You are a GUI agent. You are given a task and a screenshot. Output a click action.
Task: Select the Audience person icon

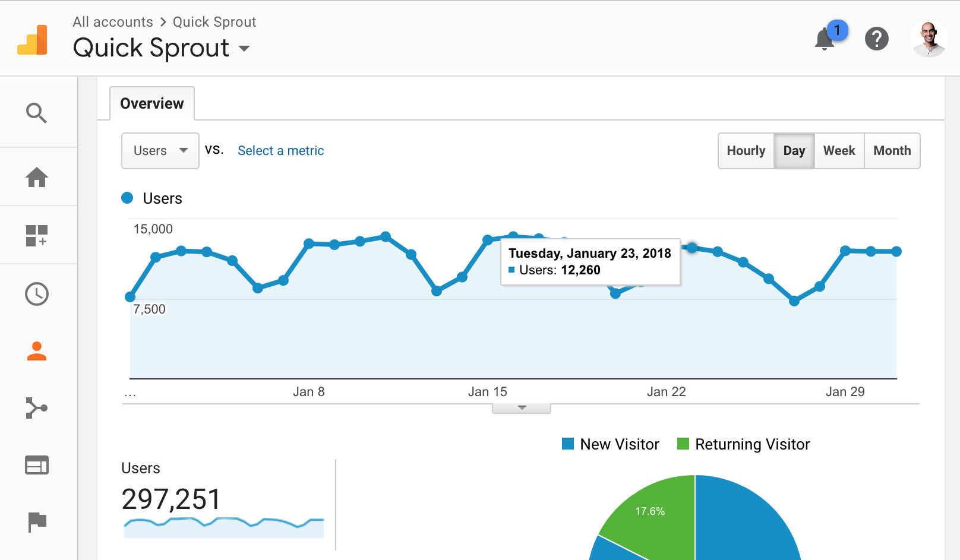37,351
